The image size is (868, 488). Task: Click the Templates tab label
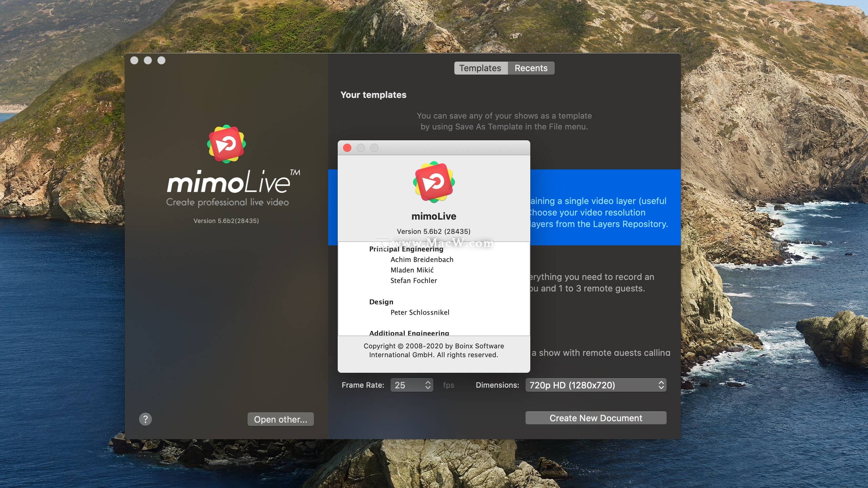coord(480,68)
